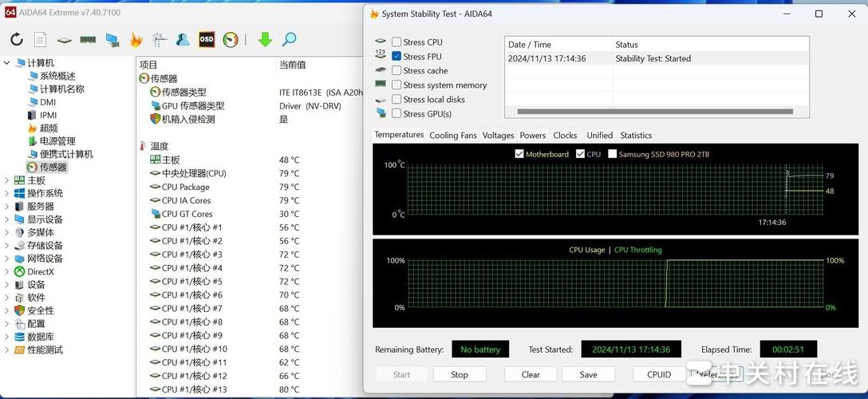Viewport: 868px width, 399px height.
Task: Switch to the Voltages tab
Action: coord(498,136)
